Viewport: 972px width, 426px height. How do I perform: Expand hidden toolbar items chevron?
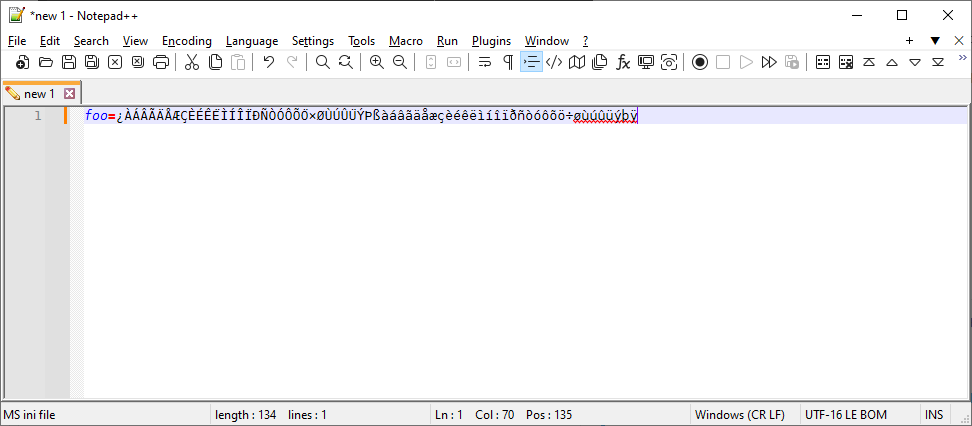963,58
